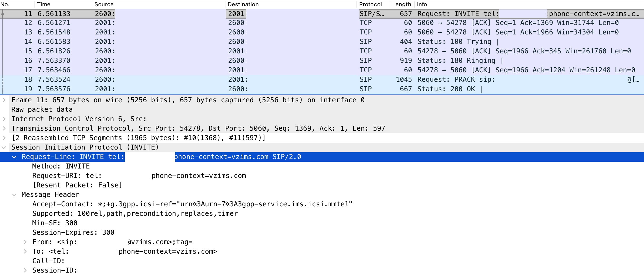Sort packets by the Length column
The image size is (644, 276).
(402, 4)
